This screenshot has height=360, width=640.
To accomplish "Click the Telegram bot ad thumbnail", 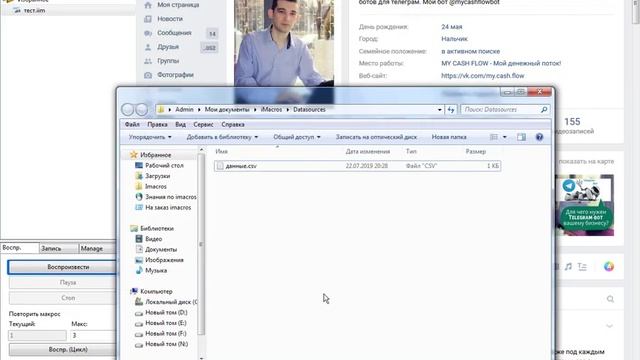I will click(584, 205).
